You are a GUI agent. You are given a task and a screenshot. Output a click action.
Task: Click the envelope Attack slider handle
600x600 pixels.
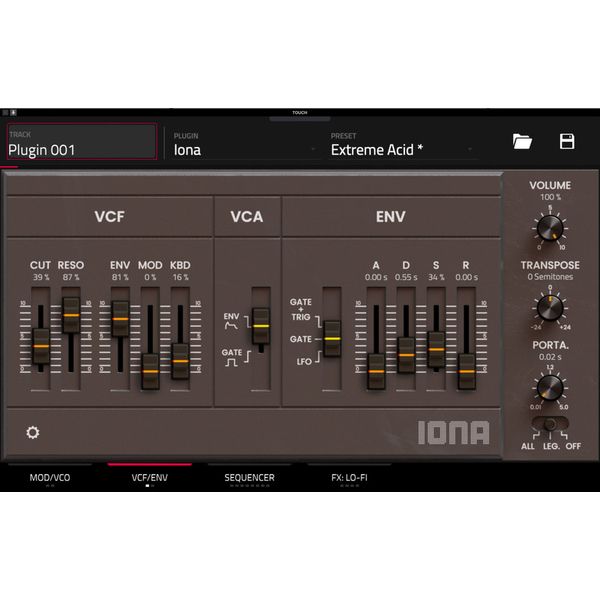tap(376, 371)
